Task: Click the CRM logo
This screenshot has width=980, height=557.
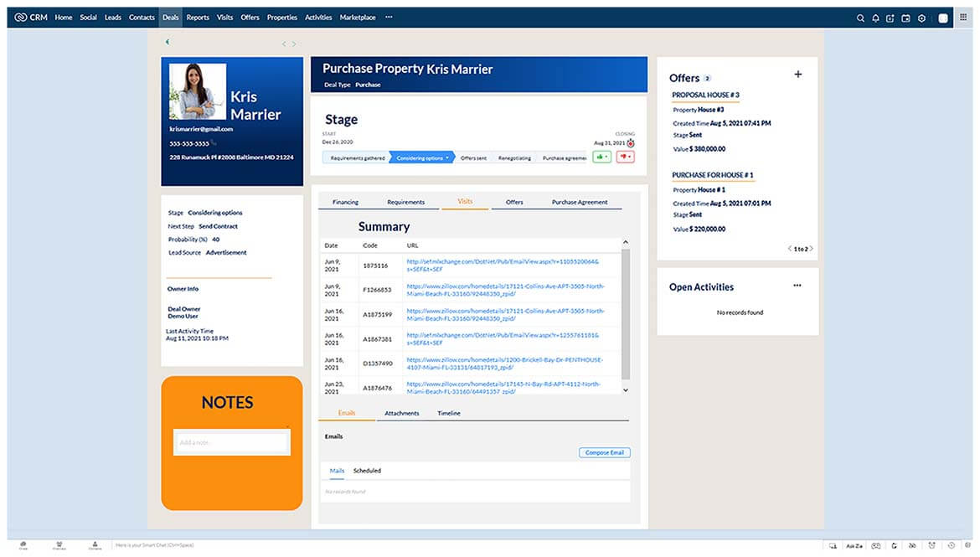Action: coord(31,18)
